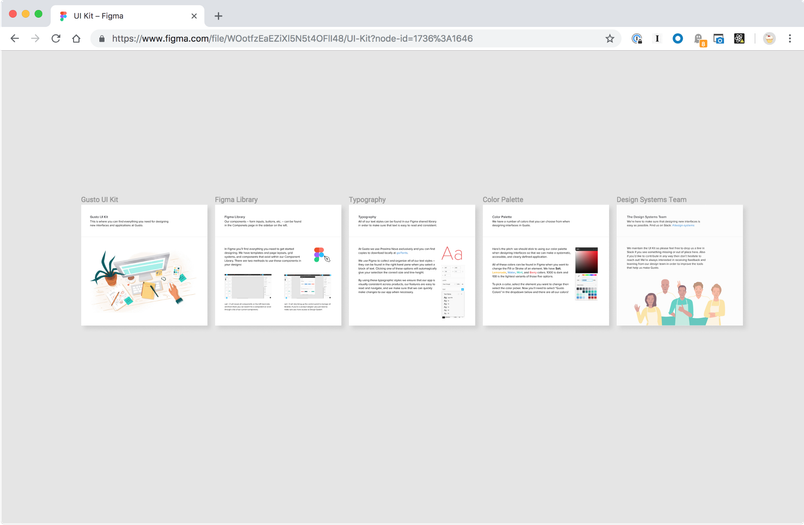Click the blue link in Design Systems Team header
The height and width of the screenshot is (525, 804).
[683, 225]
